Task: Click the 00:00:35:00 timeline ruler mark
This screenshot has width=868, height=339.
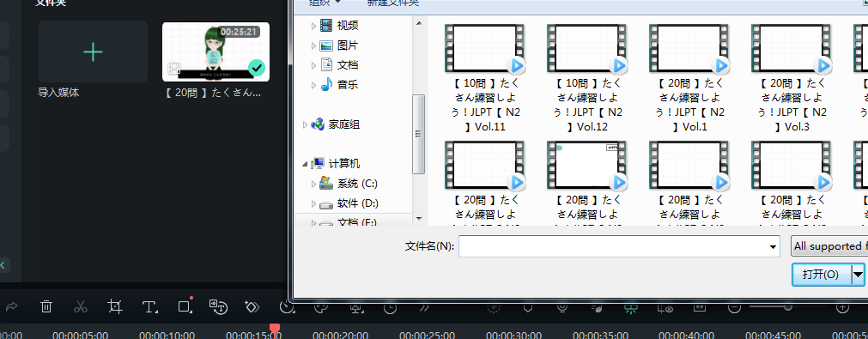Action: coord(601,335)
